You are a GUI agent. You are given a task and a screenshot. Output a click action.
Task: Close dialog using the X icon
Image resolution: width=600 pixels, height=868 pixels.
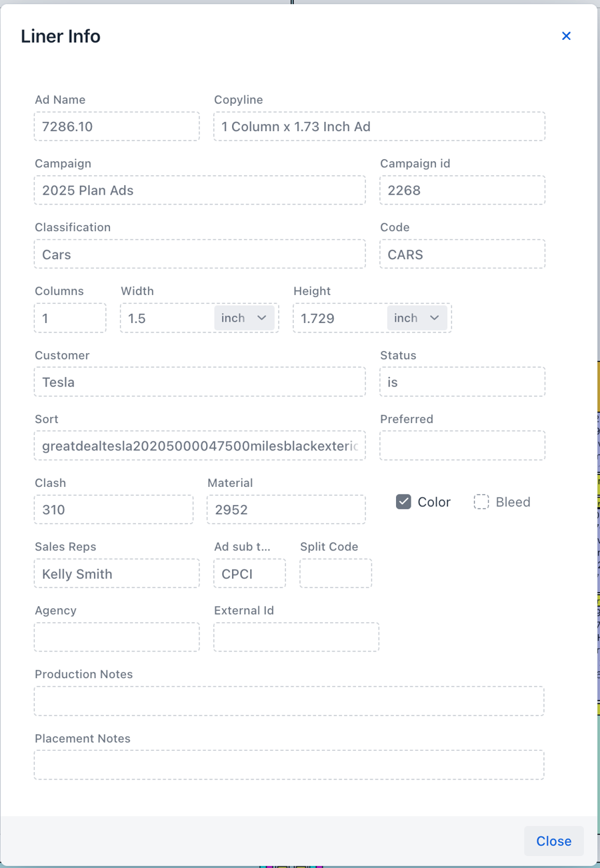point(566,36)
